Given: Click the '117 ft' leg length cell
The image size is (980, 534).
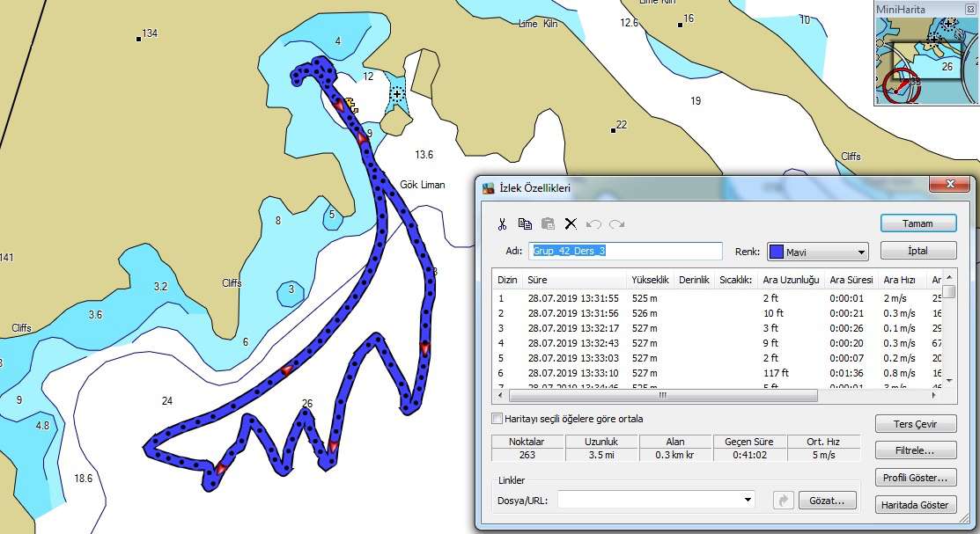Looking at the screenshot, I should tap(776, 374).
